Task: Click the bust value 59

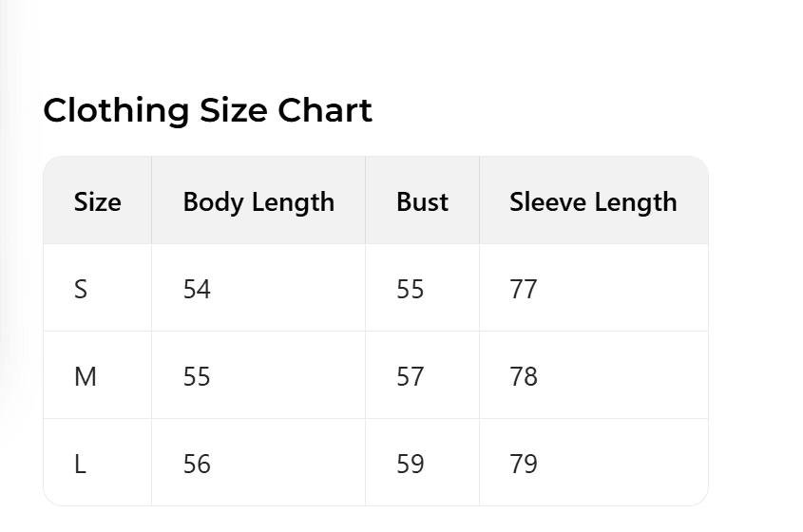Action: tap(411, 465)
